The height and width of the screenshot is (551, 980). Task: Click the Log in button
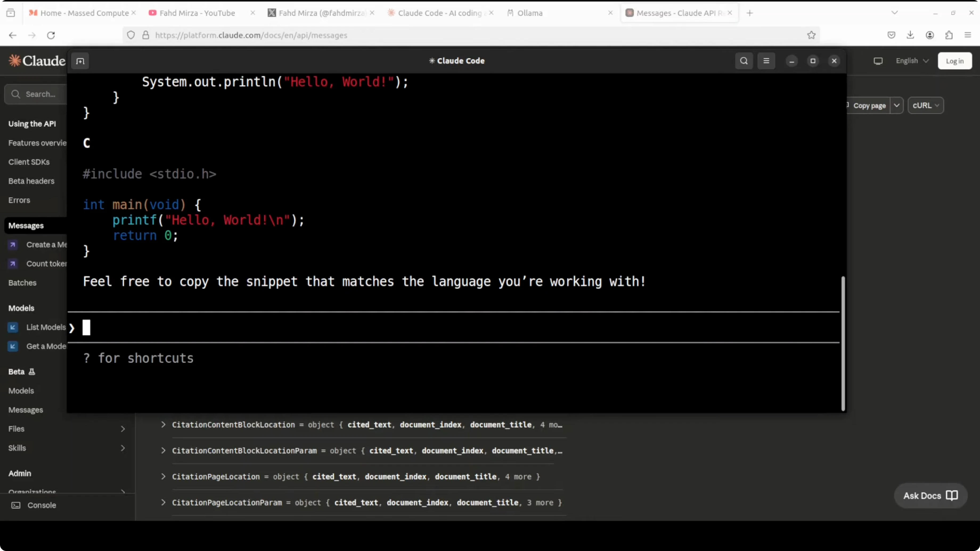point(954,61)
